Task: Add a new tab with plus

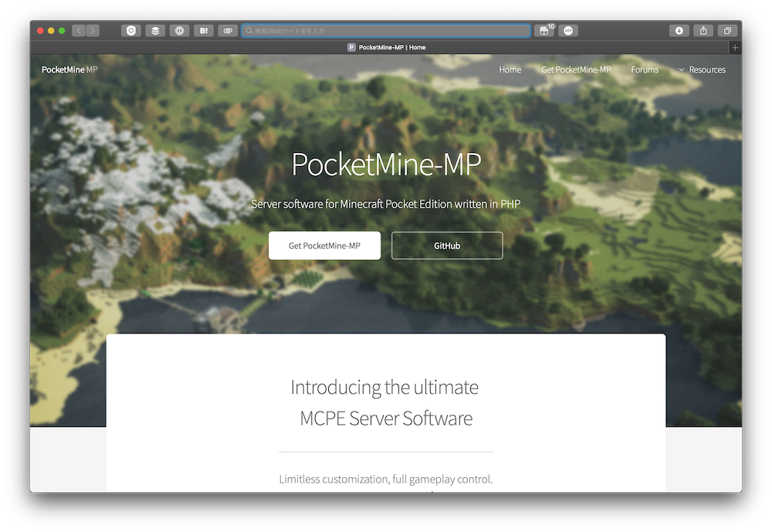Action: 735,47
